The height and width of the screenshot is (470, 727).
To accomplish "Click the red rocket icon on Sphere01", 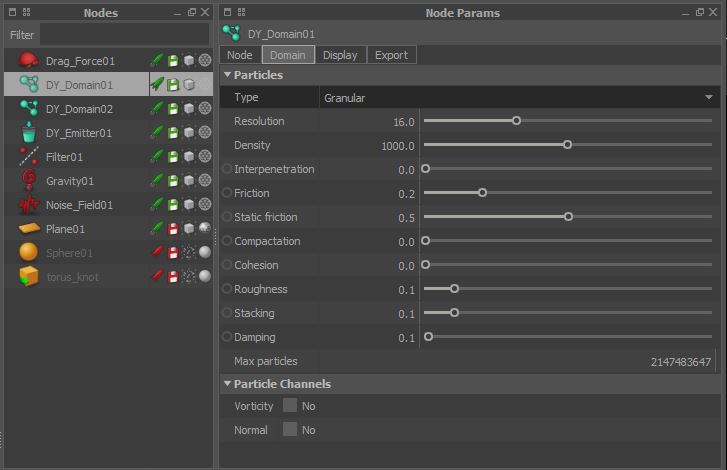I will pos(157,253).
